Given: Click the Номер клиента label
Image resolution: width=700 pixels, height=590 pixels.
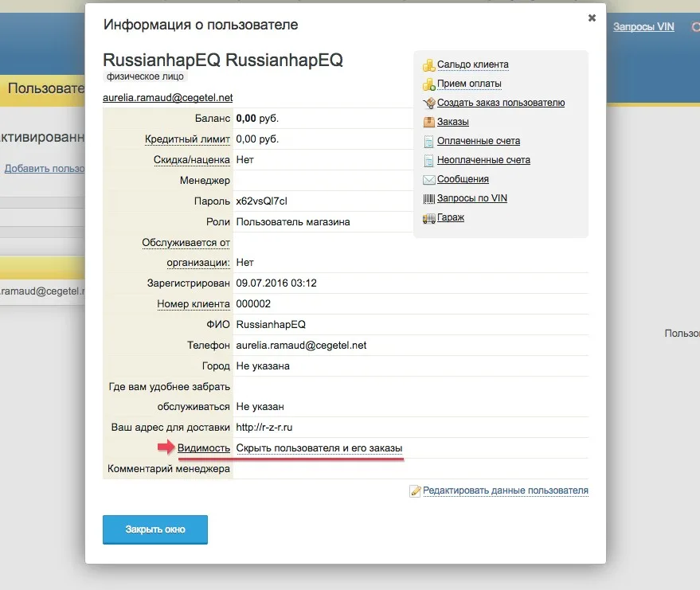Looking at the screenshot, I should pyautogui.click(x=194, y=303).
